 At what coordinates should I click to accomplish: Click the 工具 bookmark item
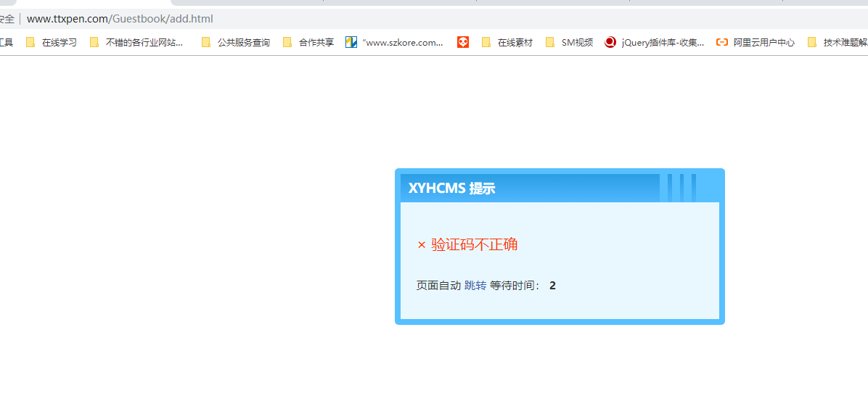pyautogui.click(x=6, y=43)
